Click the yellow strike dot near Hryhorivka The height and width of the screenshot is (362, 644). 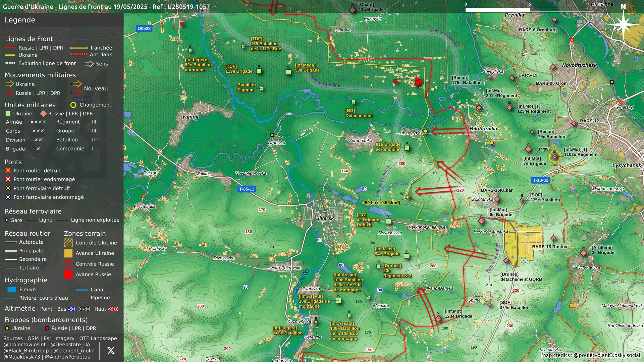coord(425,131)
